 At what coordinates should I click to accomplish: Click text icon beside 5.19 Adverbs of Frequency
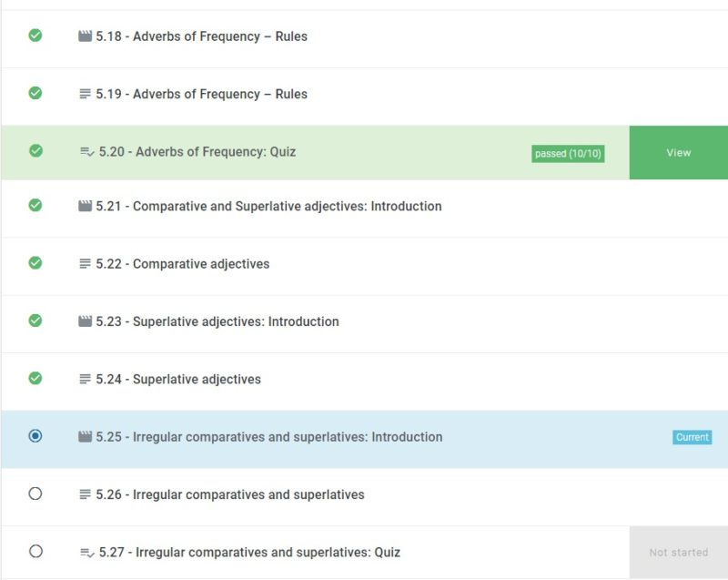[x=85, y=94]
